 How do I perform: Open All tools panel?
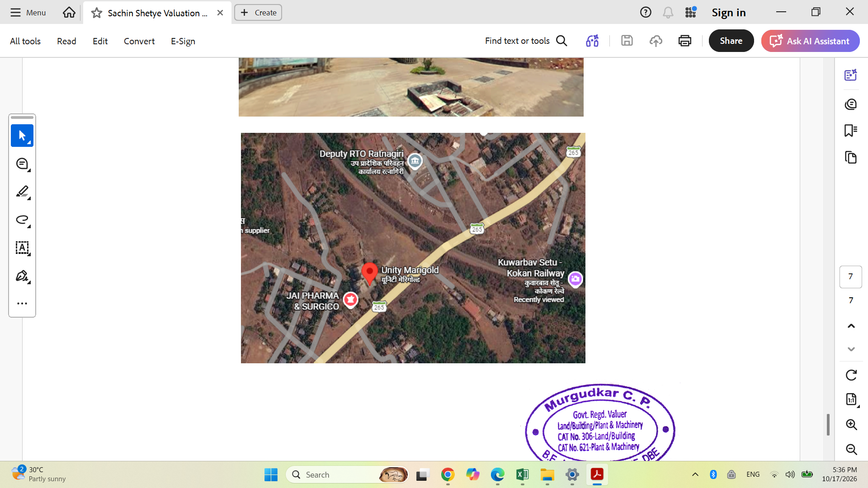(x=25, y=41)
